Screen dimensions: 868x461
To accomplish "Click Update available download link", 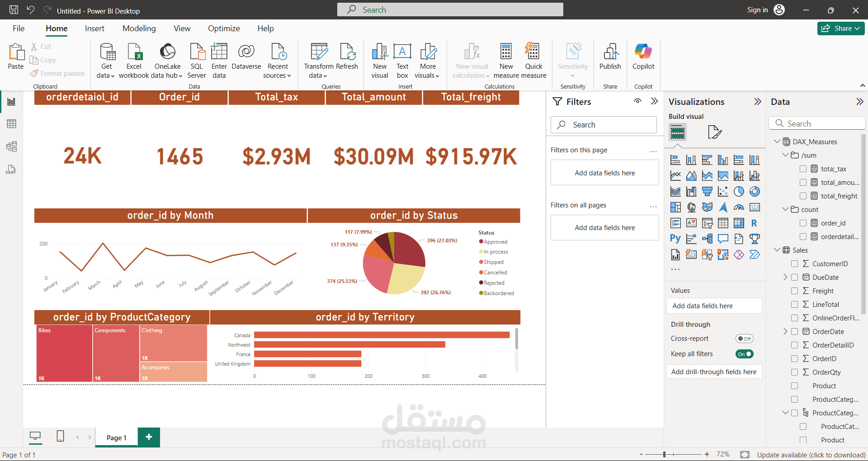I will pos(811,455).
